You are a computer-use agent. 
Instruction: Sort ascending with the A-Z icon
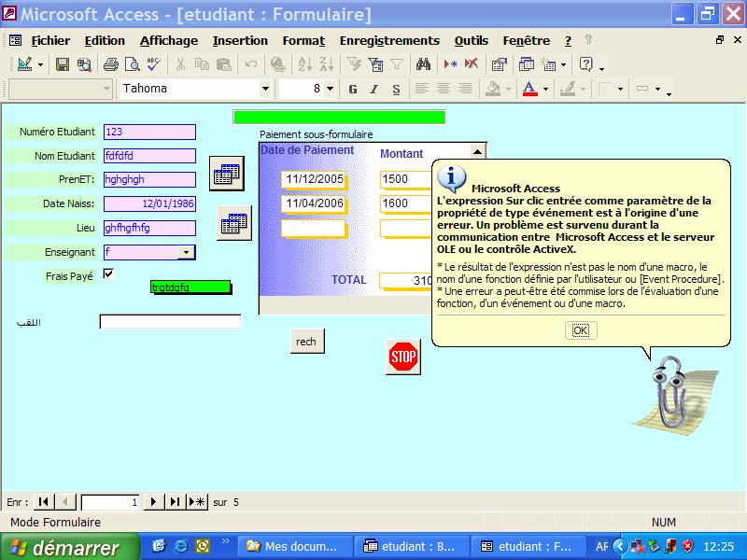(304, 64)
